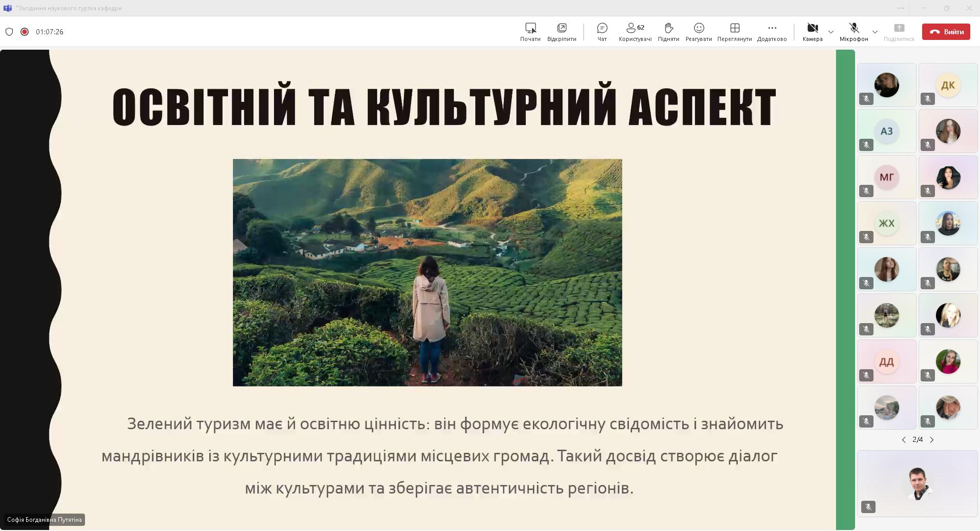Click Відкріпити pop-out icon
The image size is (980, 531).
point(562,28)
